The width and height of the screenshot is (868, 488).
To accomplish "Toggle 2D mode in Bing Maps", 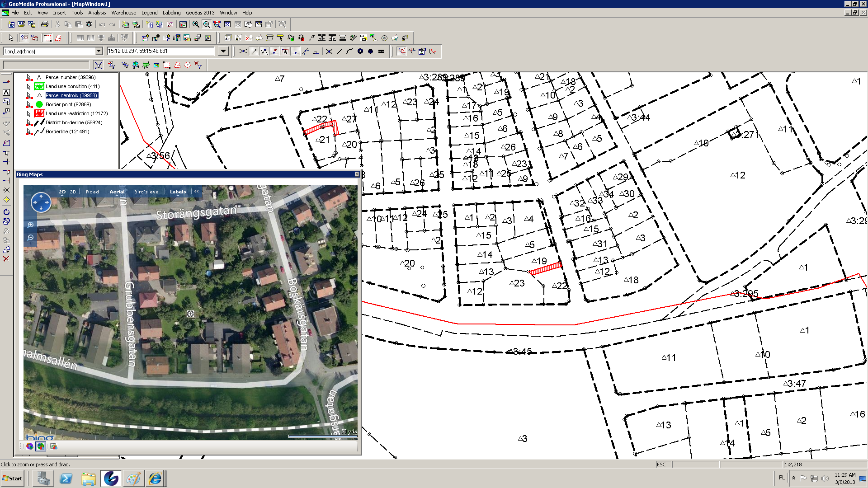I will (x=62, y=192).
